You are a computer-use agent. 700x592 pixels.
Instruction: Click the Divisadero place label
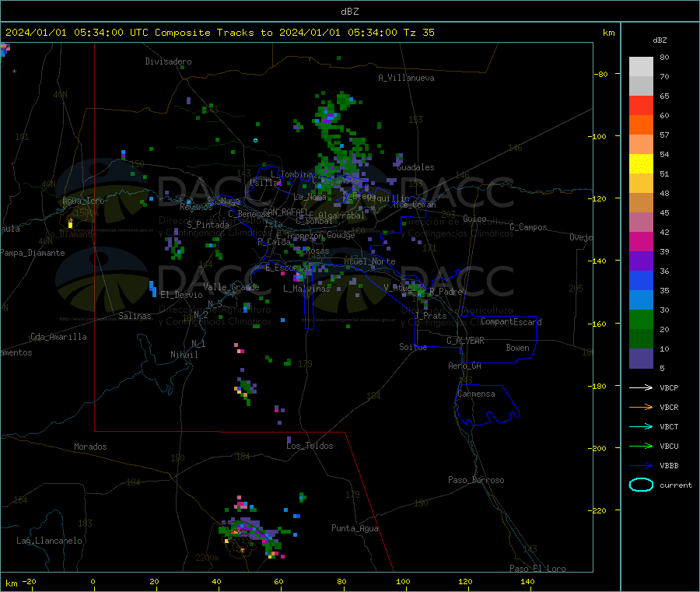point(168,61)
